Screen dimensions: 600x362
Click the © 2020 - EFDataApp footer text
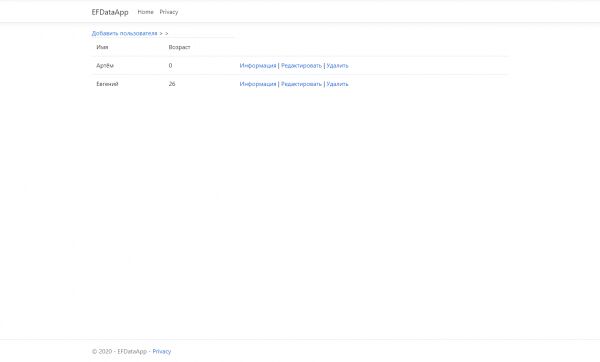pyautogui.click(x=119, y=351)
